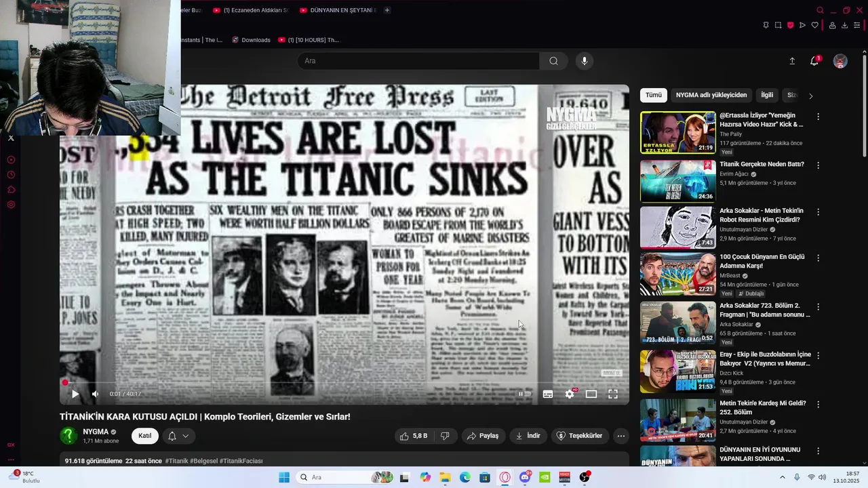
Task: Open options for Ertassla İzliyor video
Action: 818,117
